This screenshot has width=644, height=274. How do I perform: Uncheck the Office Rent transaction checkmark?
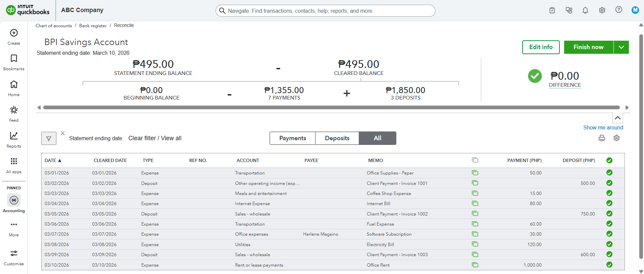[x=609, y=265]
